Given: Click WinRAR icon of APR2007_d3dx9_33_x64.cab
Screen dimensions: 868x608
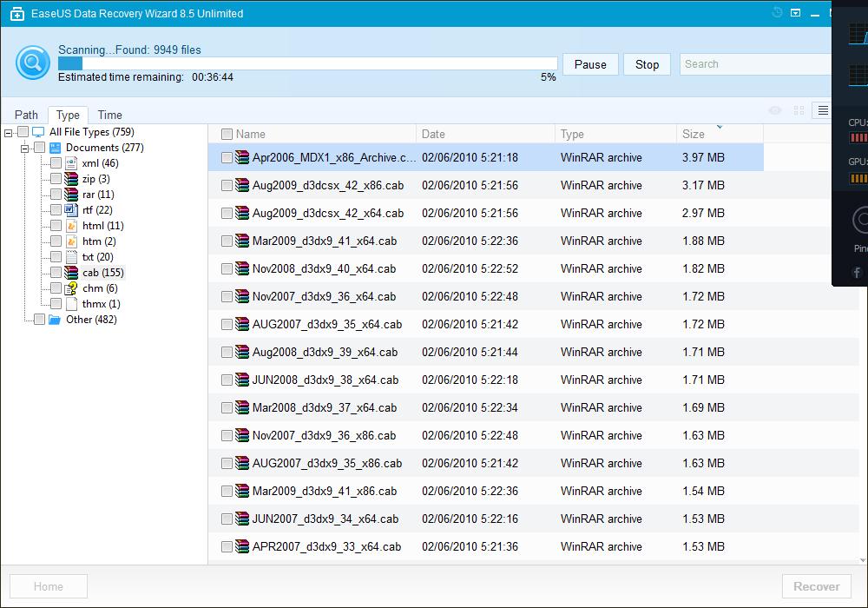Looking at the screenshot, I should 242,546.
